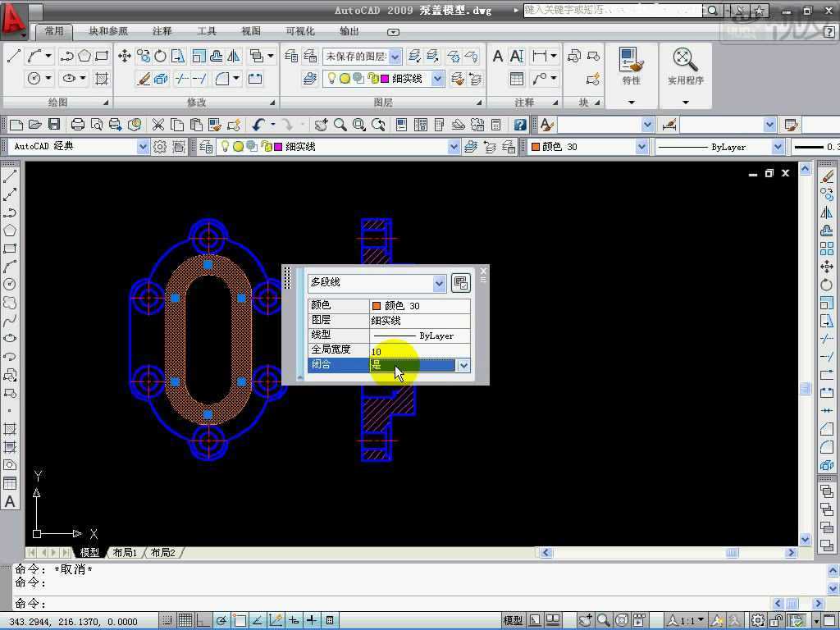
Task: Click the Help question mark toolbar icon
Action: 519,125
